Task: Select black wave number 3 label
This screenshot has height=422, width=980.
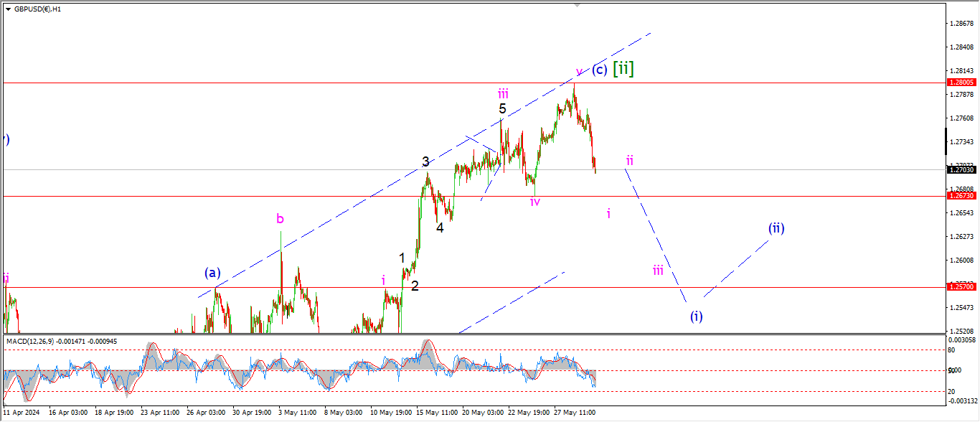Action: pos(425,161)
